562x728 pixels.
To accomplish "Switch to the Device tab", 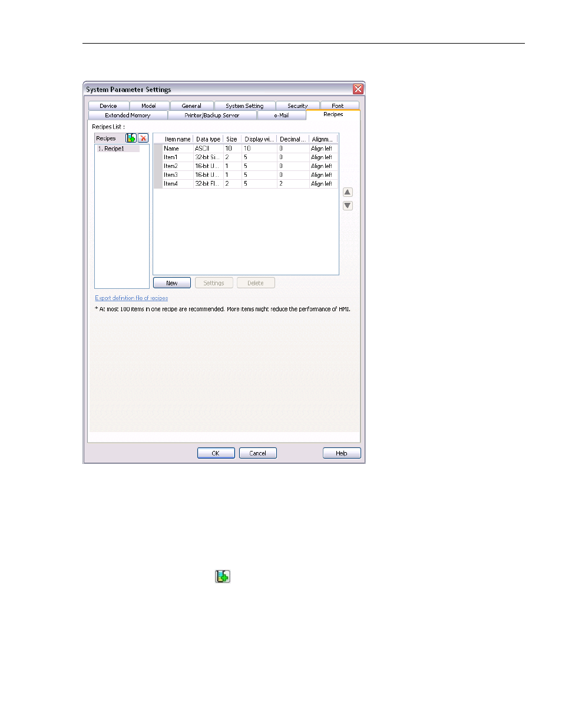I will point(108,106).
